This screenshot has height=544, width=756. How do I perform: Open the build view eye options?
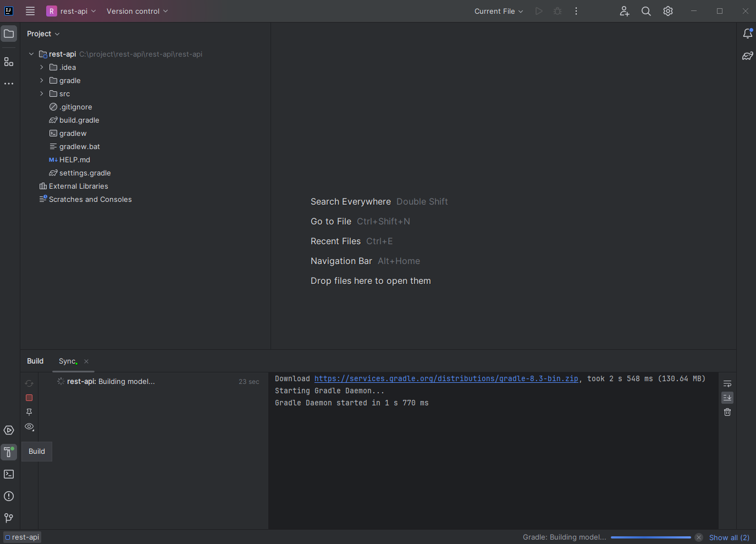point(29,427)
